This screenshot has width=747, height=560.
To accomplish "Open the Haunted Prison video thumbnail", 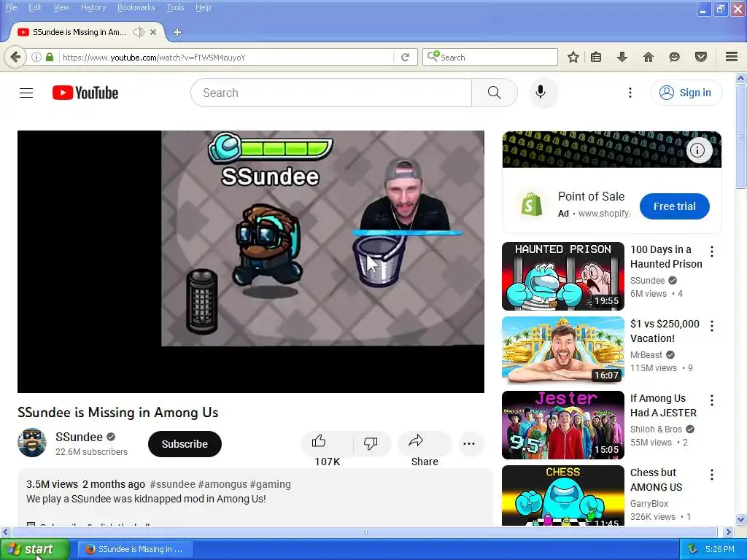I will pyautogui.click(x=562, y=276).
